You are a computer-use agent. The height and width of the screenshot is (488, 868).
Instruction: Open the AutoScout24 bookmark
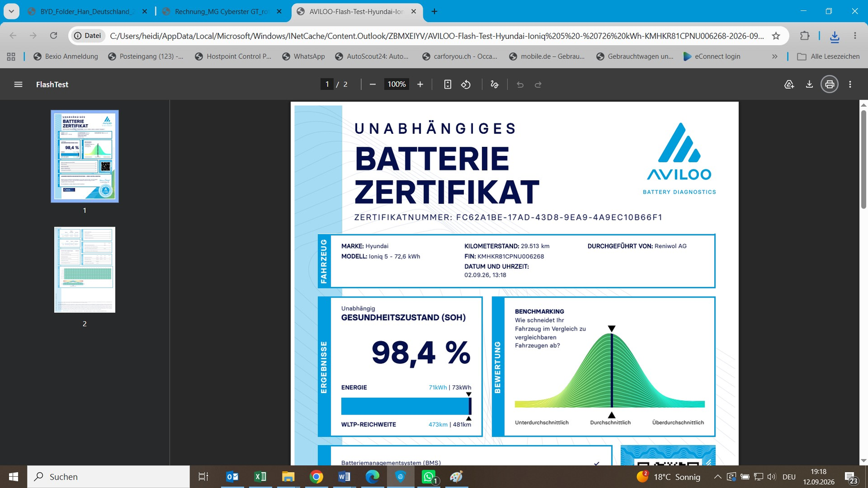click(371, 56)
